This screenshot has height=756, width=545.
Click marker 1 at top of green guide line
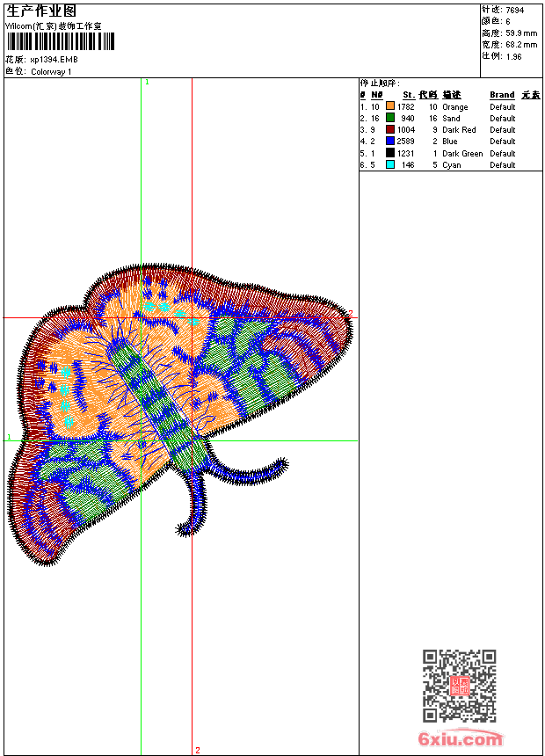coord(147,82)
